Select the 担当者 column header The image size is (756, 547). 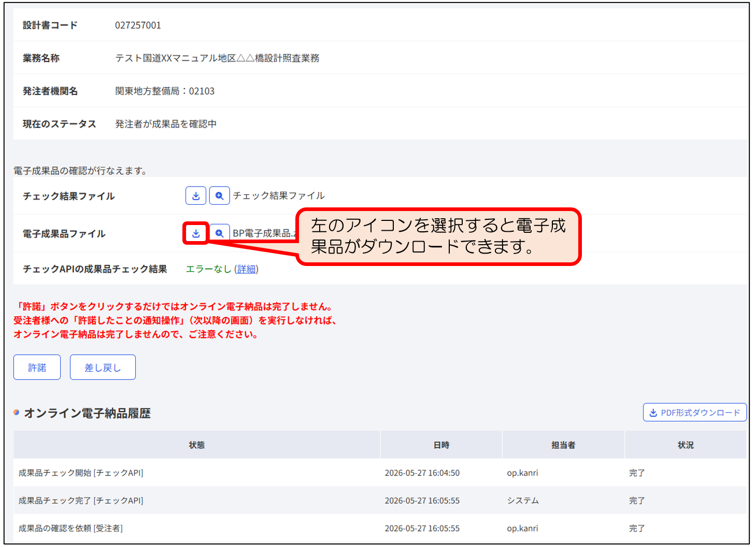coord(563,445)
